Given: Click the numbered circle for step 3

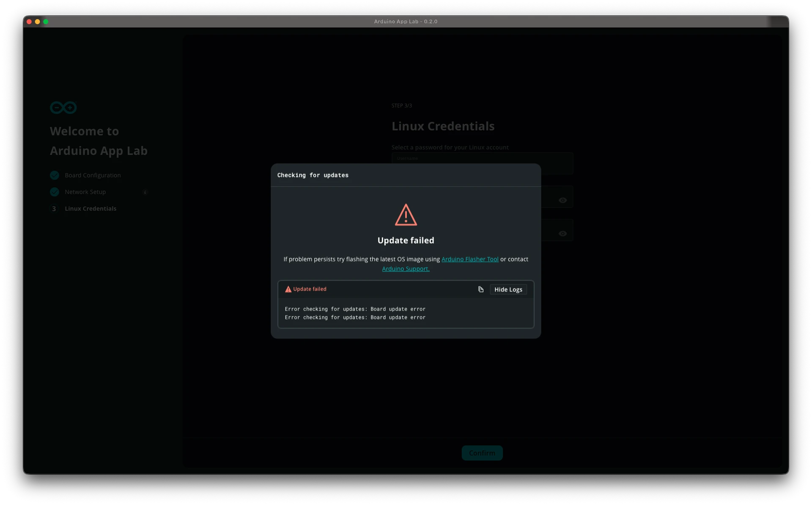Looking at the screenshot, I should tap(54, 208).
